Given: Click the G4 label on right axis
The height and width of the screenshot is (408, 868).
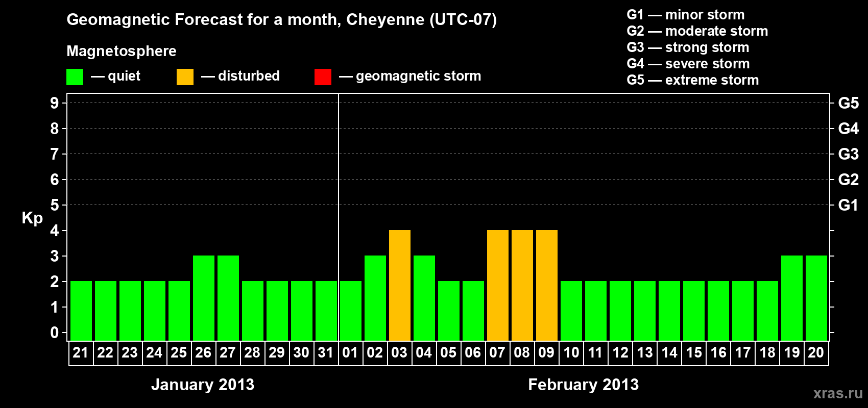Looking at the screenshot, I should pos(849,129).
